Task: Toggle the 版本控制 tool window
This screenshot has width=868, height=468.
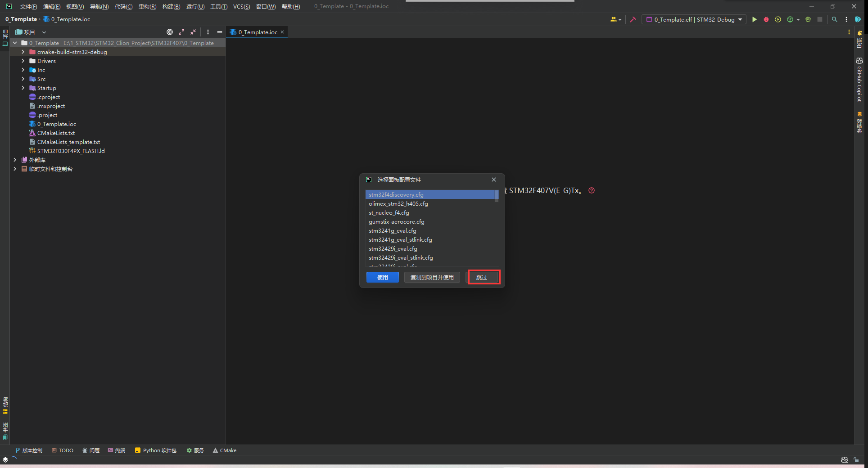Action: 28,450
